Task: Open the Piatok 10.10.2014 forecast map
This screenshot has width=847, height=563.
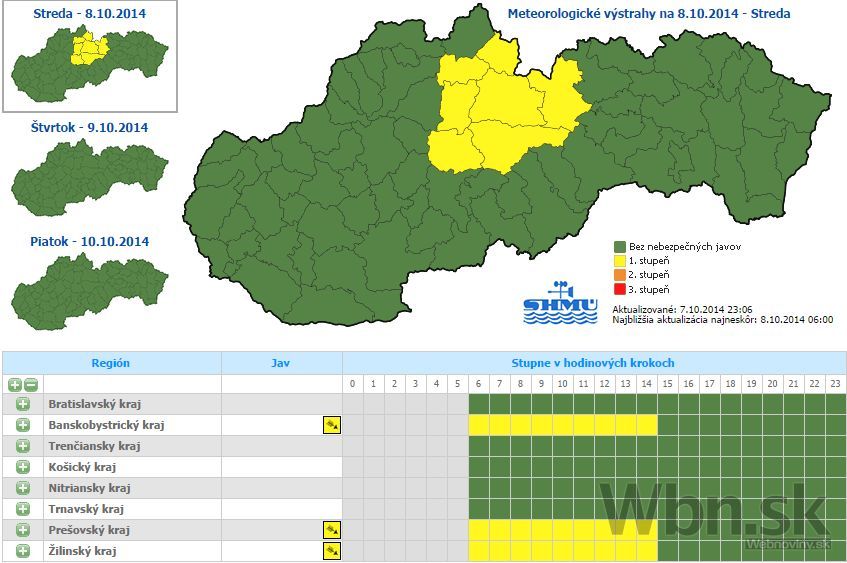Action: [90, 290]
